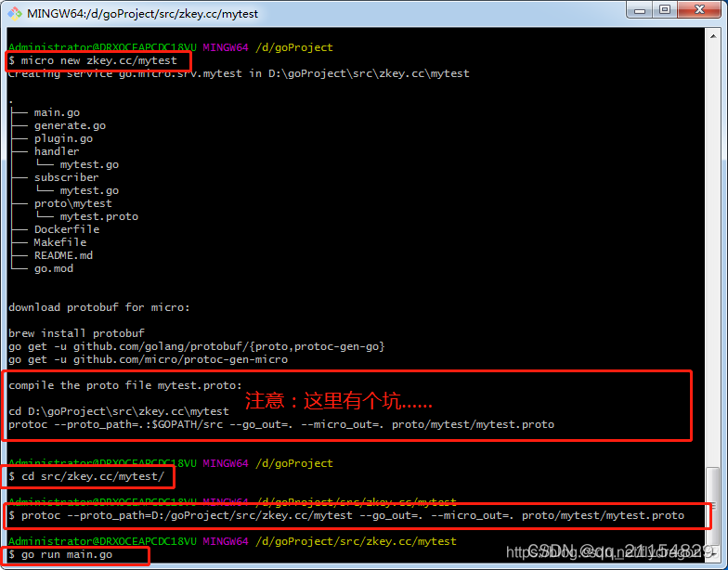Click the 'go run main.go' command line
This screenshot has width=728, height=570.
click(60, 554)
